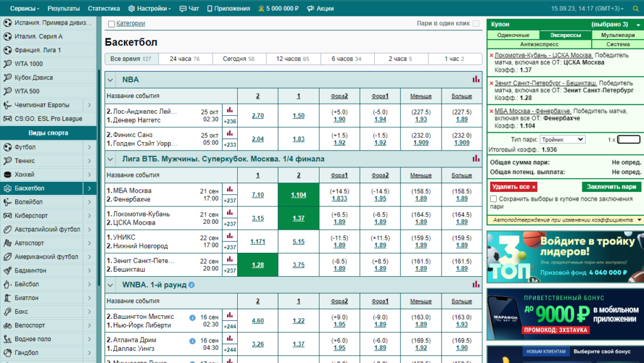This screenshot has width=644, height=363.
Task: Open stats icon for УНИКС match
Action: coord(230,236)
